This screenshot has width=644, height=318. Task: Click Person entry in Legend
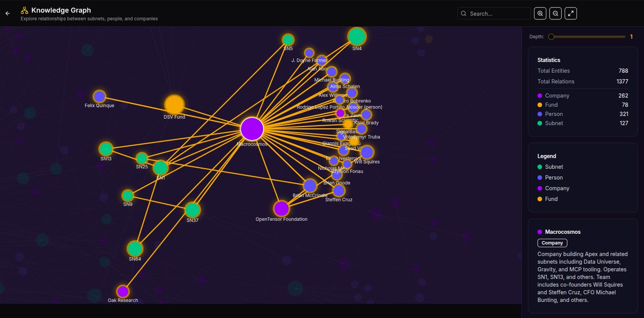pyautogui.click(x=550, y=178)
